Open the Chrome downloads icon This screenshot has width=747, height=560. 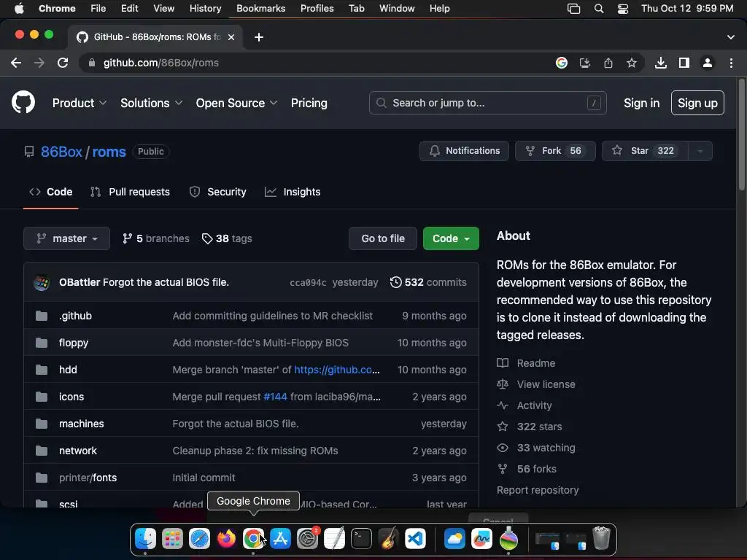click(x=660, y=63)
